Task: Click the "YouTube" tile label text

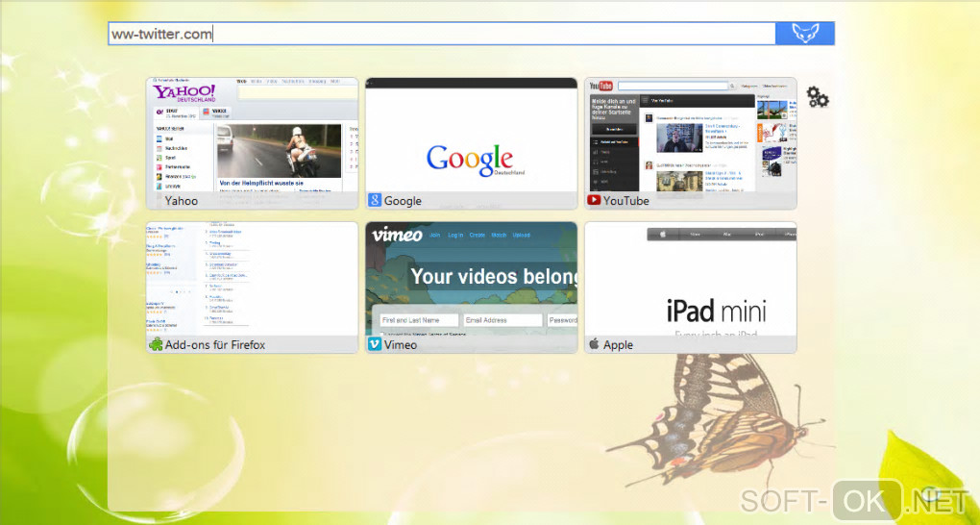Action: (626, 201)
